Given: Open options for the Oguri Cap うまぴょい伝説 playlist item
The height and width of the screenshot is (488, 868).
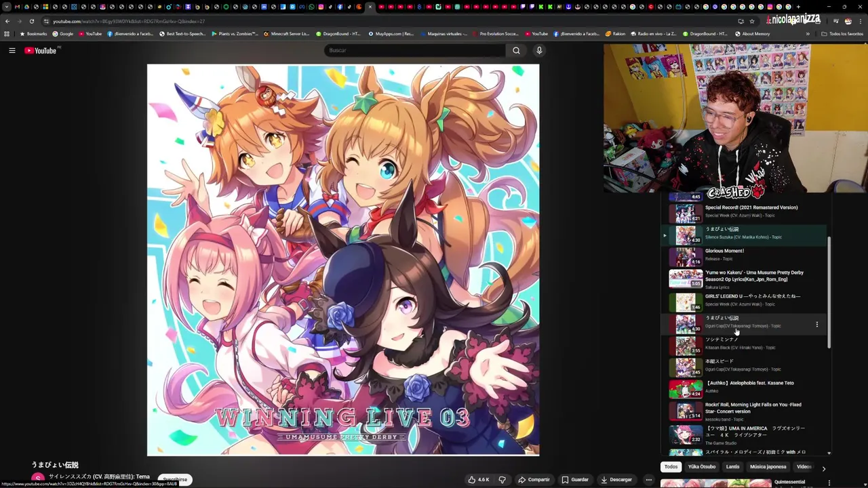Looking at the screenshot, I should (816, 324).
